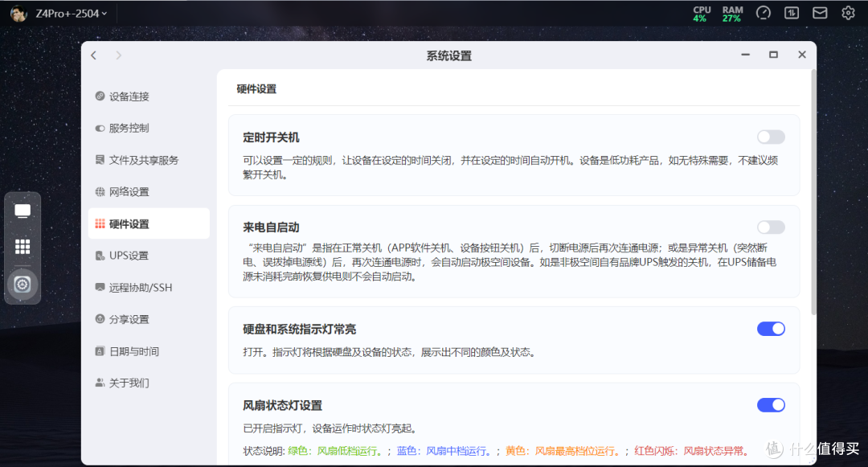Click the 来电自启动 title
868x467 pixels.
[x=271, y=227]
